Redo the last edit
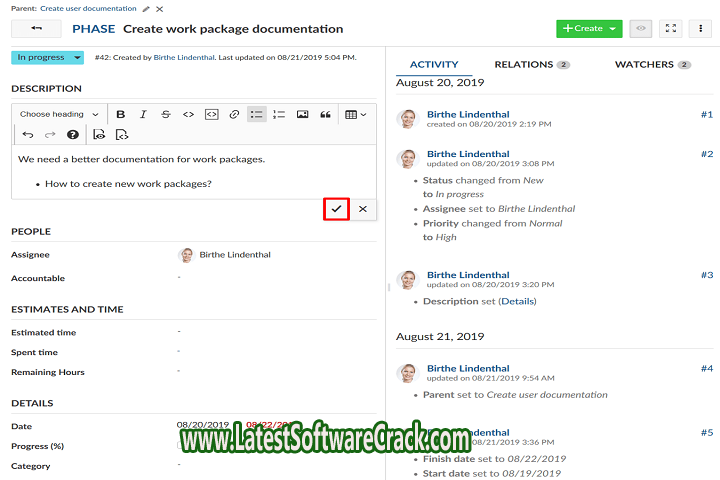 tap(50, 135)
